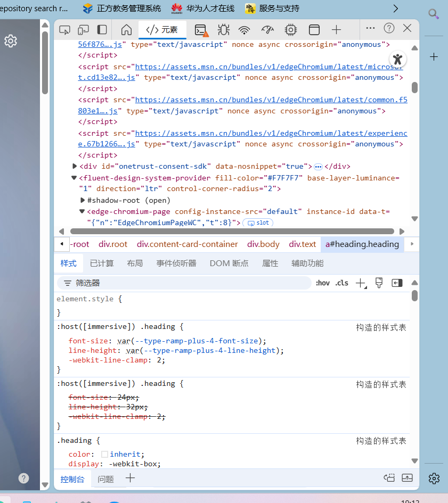This screenshot has width=448, height=503.
Task: Select the div.body breadcrumb
Action: coord(263,244)
